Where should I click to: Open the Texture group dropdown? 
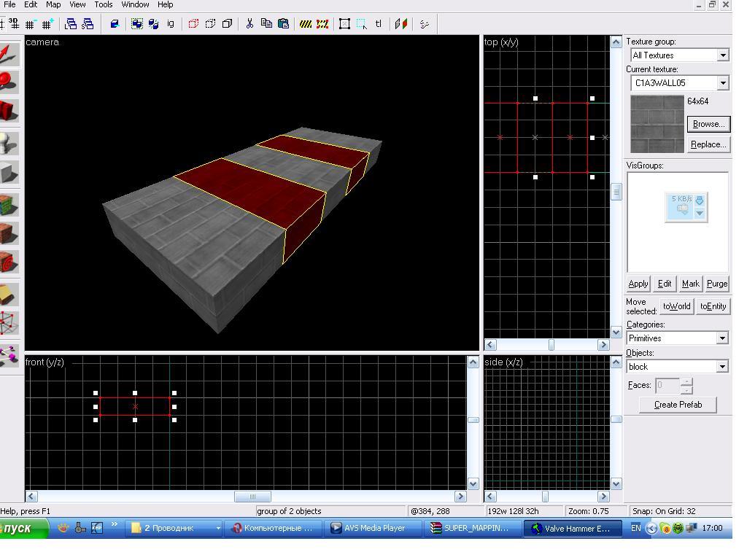(x=722, y=55)
